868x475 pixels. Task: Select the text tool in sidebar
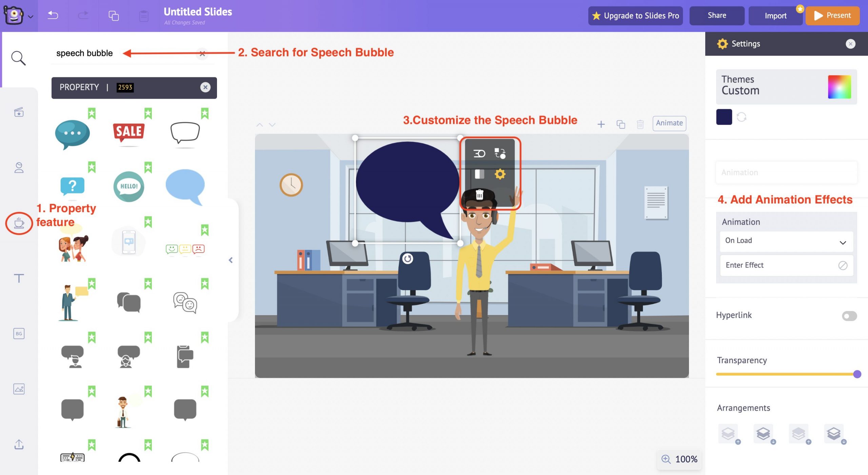coord(19,278)
